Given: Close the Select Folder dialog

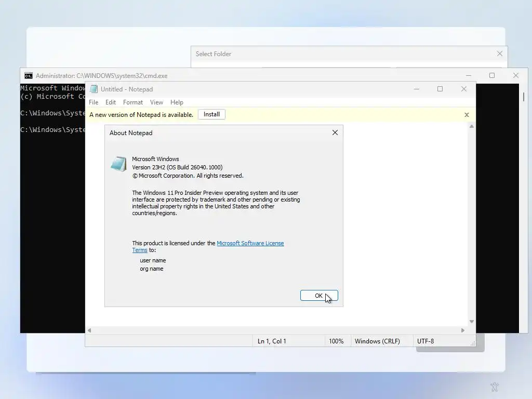Looking at the screenshot, I should (x=499, y=54).
